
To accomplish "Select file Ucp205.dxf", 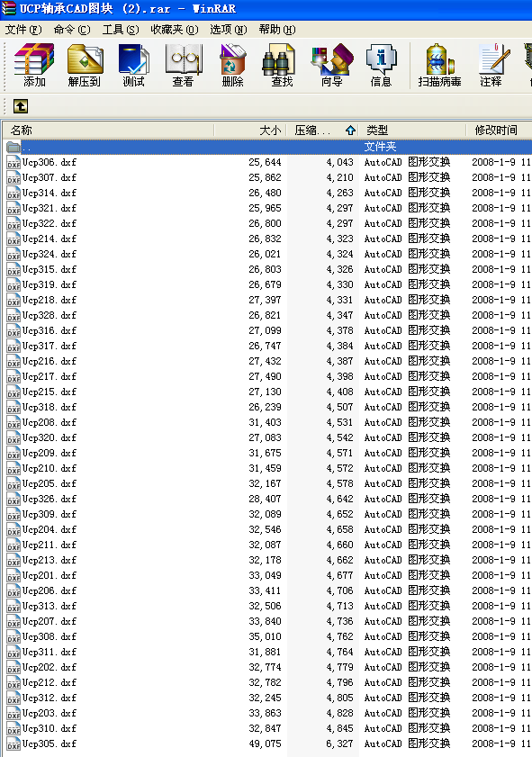I will (x=50, y=483).
